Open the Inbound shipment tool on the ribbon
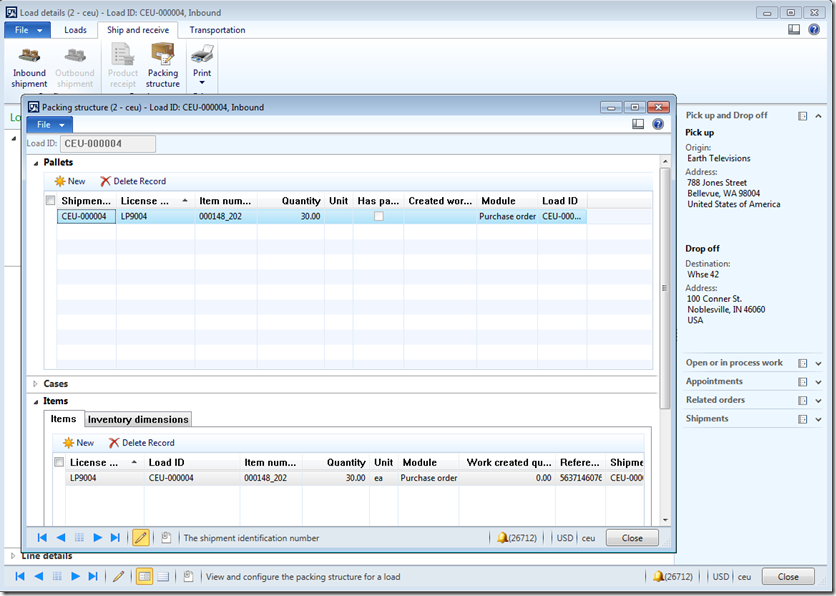Screen dimensions: 836x596 tap(29, 65)
